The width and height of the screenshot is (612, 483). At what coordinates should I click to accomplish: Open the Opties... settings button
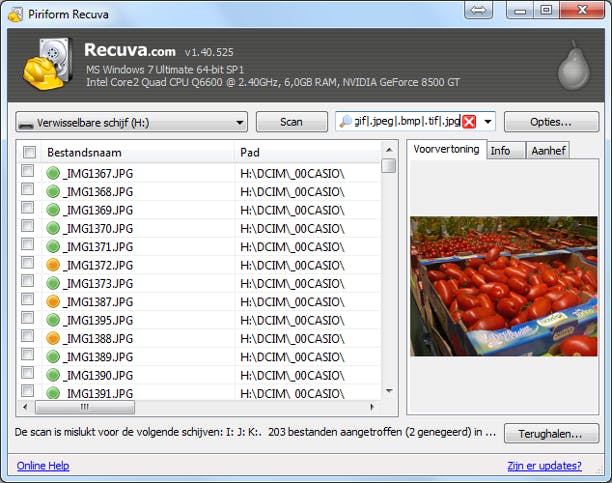pos(551,122)
